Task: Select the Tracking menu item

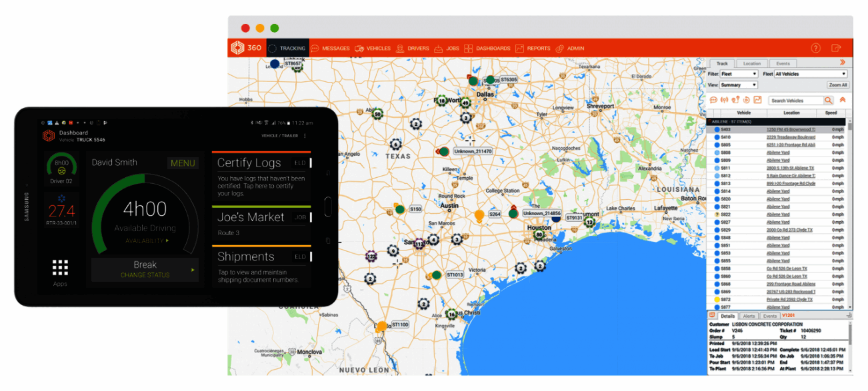Action: pos(288,48)
